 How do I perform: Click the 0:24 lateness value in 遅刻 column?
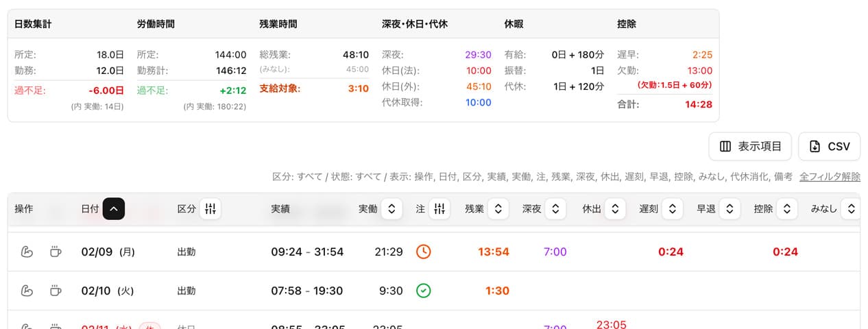tap(671, 252)
